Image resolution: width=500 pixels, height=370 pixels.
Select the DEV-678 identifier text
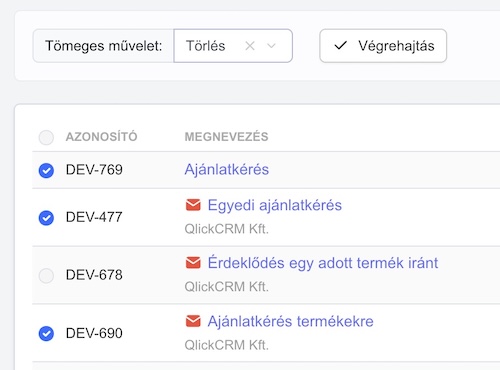click(x=94, y=275)
